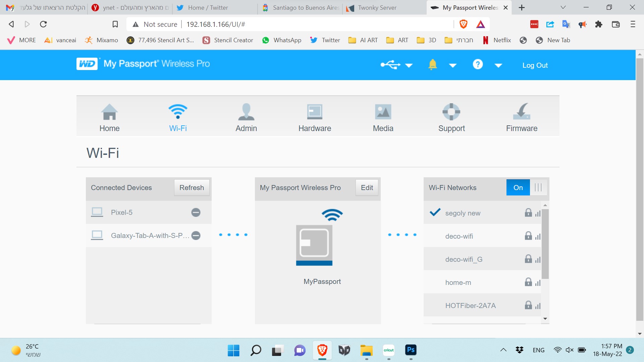Open the WhatsApp bookmark
644x362 pixels.
282,40
